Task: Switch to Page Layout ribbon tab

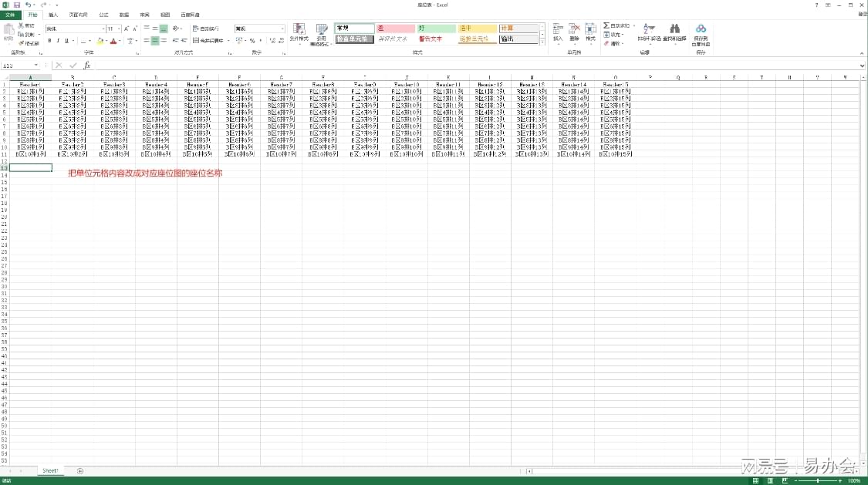Action: click(78, 15)
